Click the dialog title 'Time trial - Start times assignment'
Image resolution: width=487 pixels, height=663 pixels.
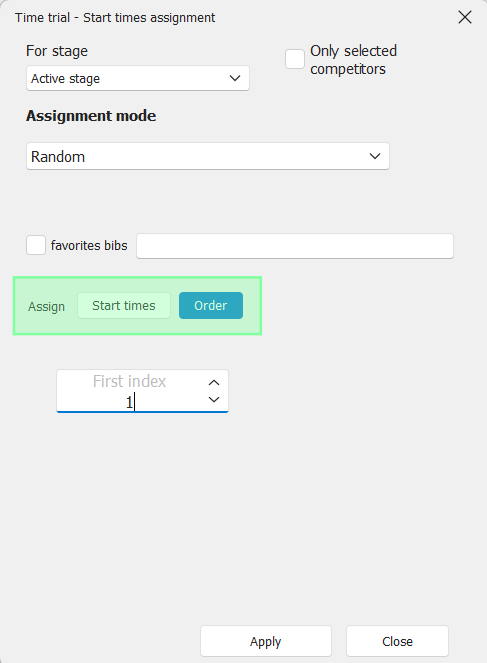[115, 18]
